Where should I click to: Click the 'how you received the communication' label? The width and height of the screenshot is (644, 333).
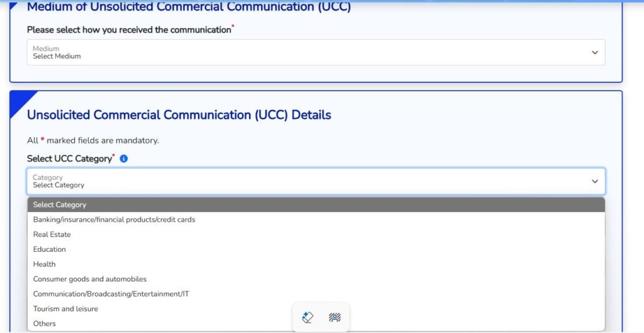(129, 30)
